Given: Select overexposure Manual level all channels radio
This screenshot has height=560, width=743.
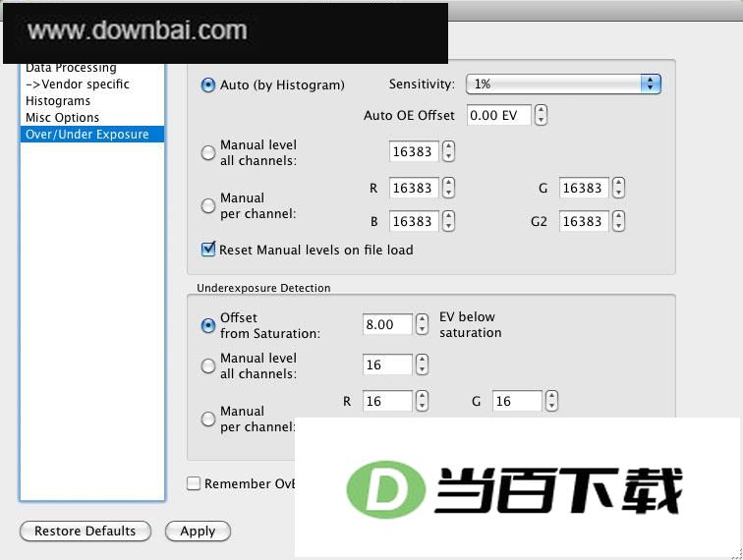Looking at the screenshot, I should pos(208,152).
